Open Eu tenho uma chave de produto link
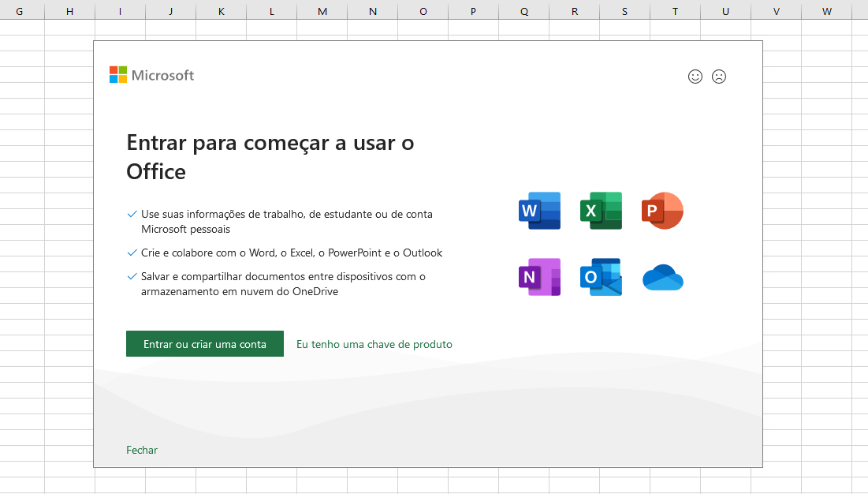The width and height of the screenshot is (868, 494). (x=374, y=344)
